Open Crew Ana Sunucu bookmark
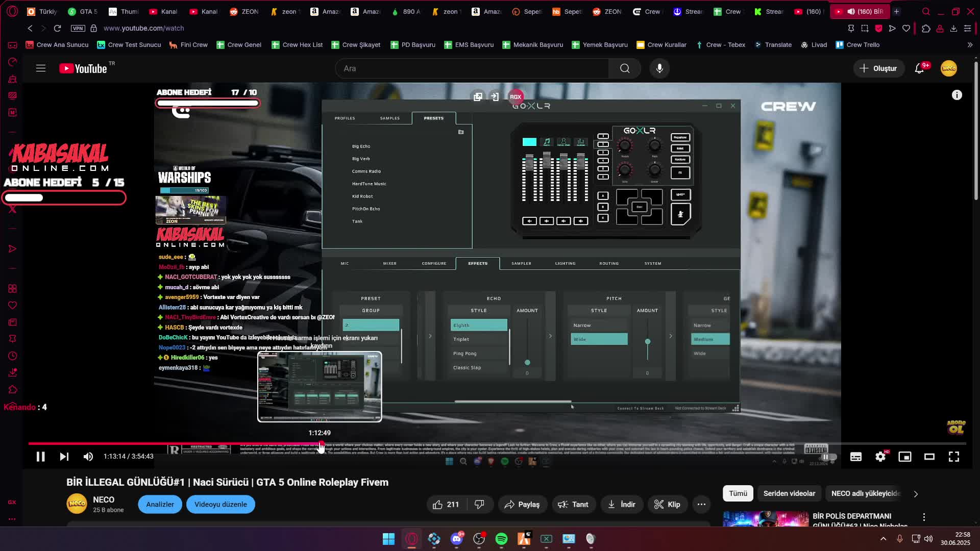 (57, 45)
